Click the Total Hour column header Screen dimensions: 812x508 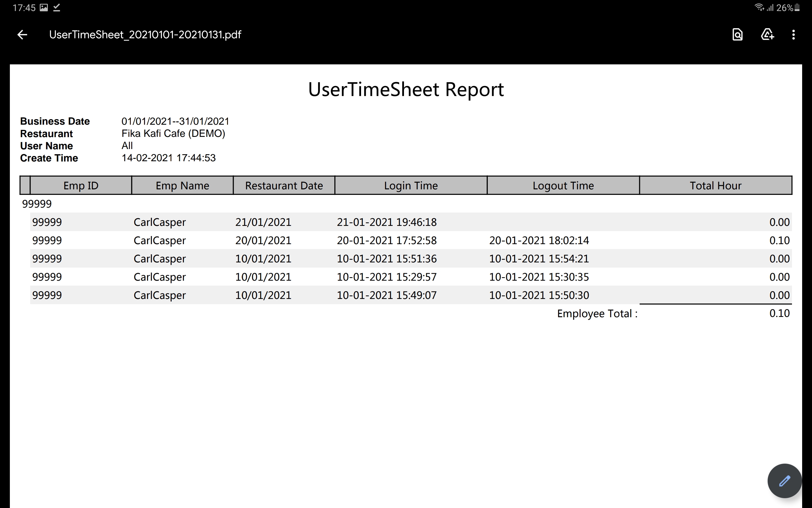tap(715, 186)
